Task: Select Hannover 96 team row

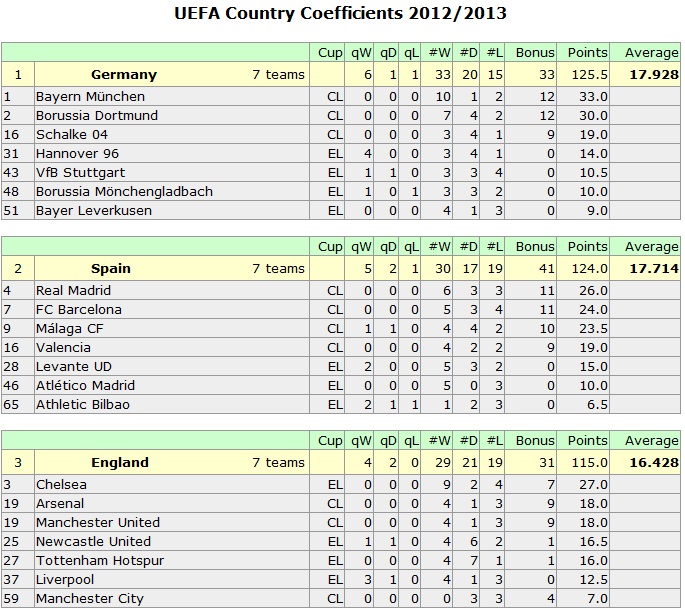Action: click(x=341, y=154)
